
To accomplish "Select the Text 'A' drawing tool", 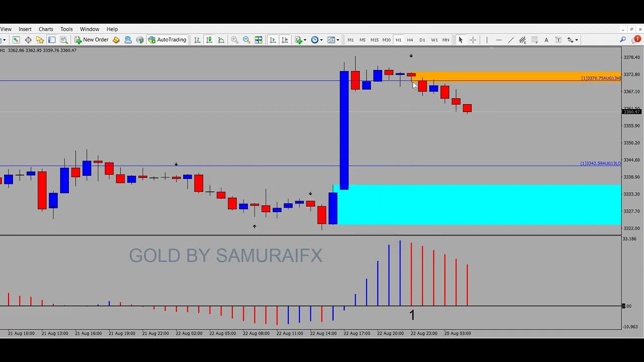I will [x=546, y=40].
